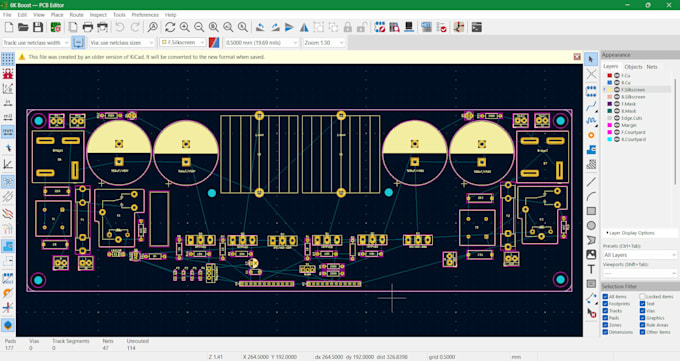Open the File menu
Image resolution: width=680 pixels, height=361 pixels.
(x=7, y=15)
